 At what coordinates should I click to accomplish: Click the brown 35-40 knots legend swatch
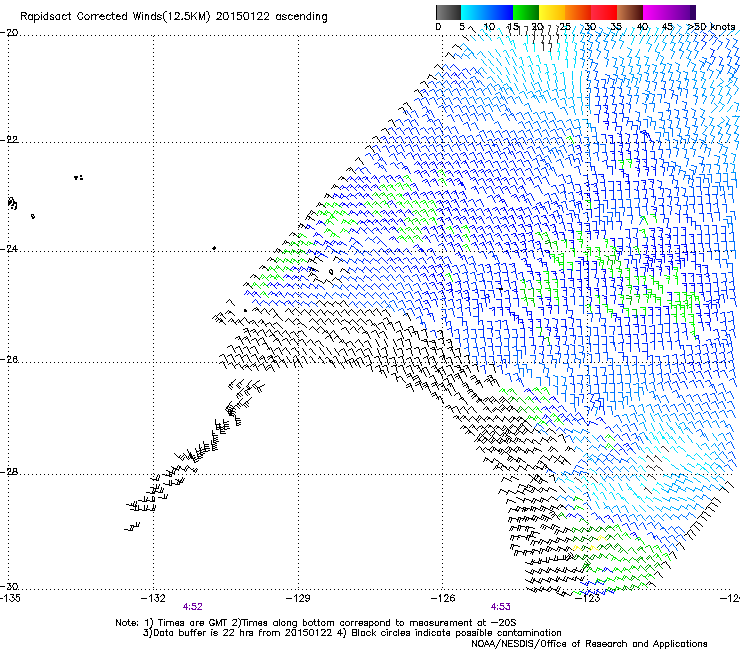click(x=630, y=12)
